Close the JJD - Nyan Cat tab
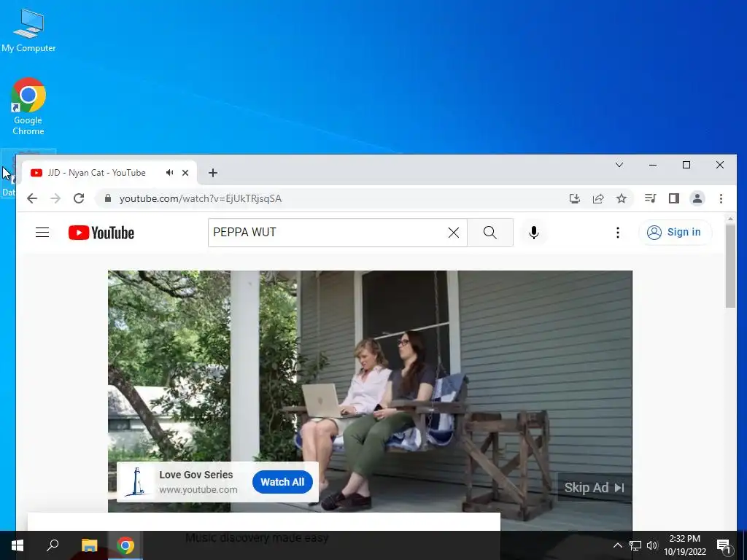Image resolution: width=747 pixels, height=560 pixels. [x=185, y=173]
